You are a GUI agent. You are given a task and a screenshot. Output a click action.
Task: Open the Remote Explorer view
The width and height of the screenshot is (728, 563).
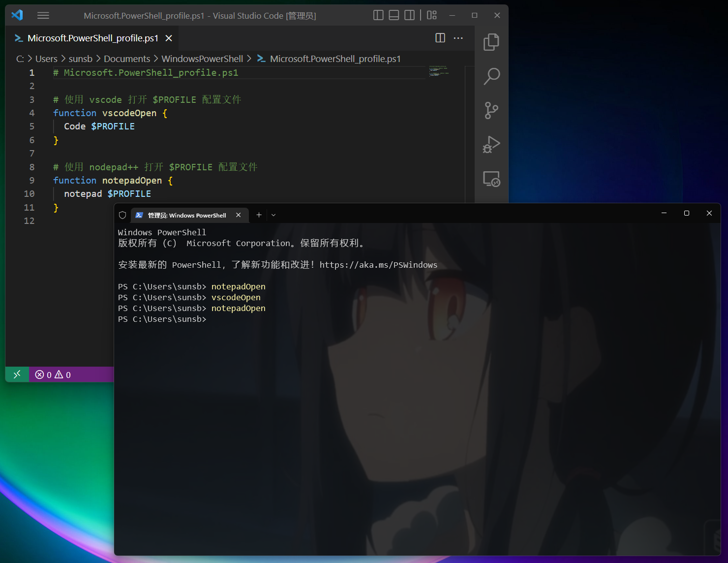[x=491, y=179]
